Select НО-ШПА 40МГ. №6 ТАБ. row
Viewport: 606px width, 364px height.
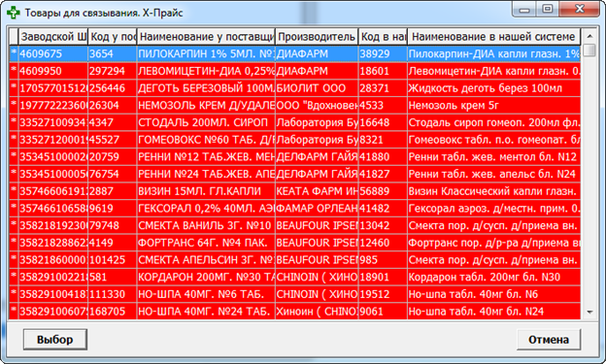[295, 294]
